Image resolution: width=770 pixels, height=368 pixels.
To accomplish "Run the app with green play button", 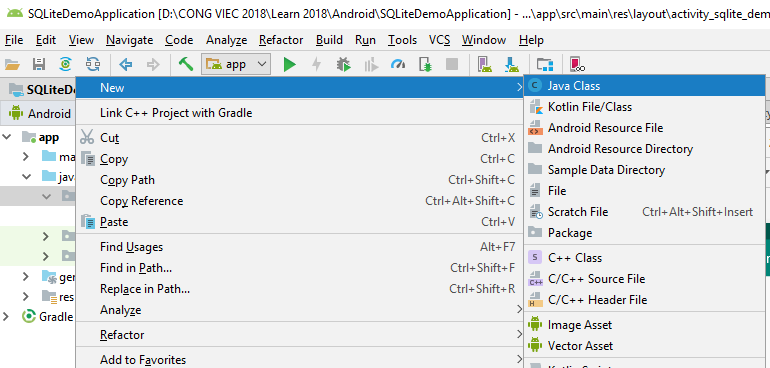I will tap(290, 64).
